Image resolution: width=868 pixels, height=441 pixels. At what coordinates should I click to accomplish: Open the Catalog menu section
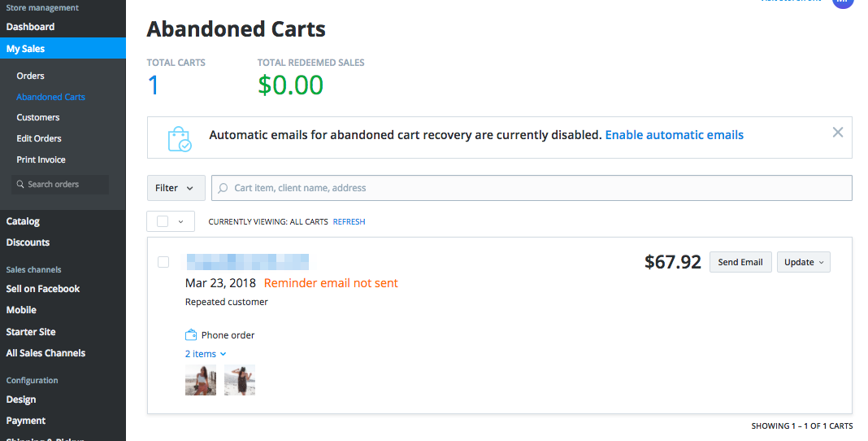coord(23,221)
